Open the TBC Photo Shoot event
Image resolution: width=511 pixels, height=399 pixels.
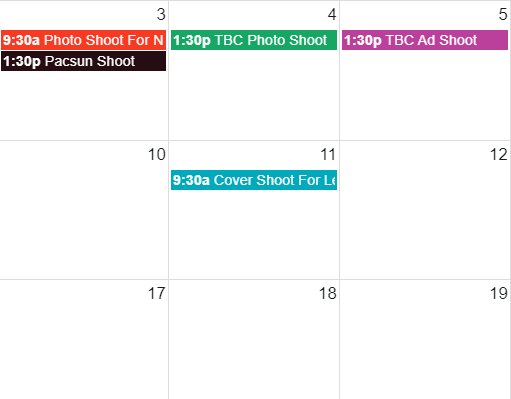pyautogui.click(x=254, y=40)
